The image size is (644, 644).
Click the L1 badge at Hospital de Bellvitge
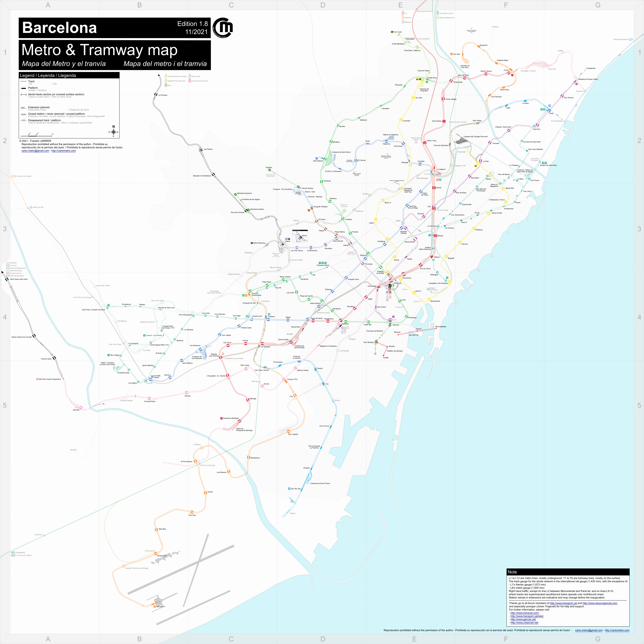pos(221,418)
